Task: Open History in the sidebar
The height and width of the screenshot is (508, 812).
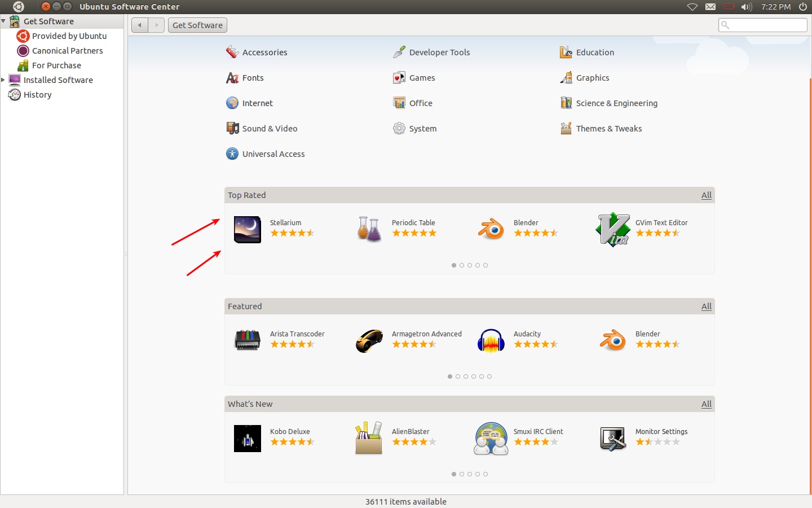Action: [x=38, y=94]
